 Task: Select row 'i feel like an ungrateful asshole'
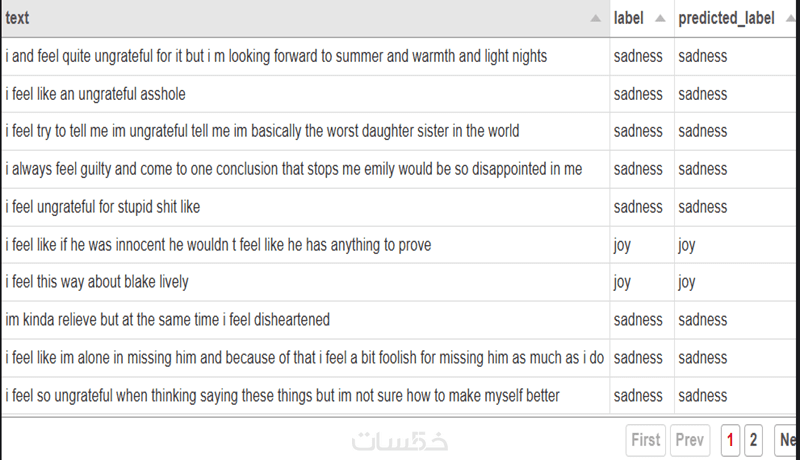pyautogui.click(x=398, y=94)
